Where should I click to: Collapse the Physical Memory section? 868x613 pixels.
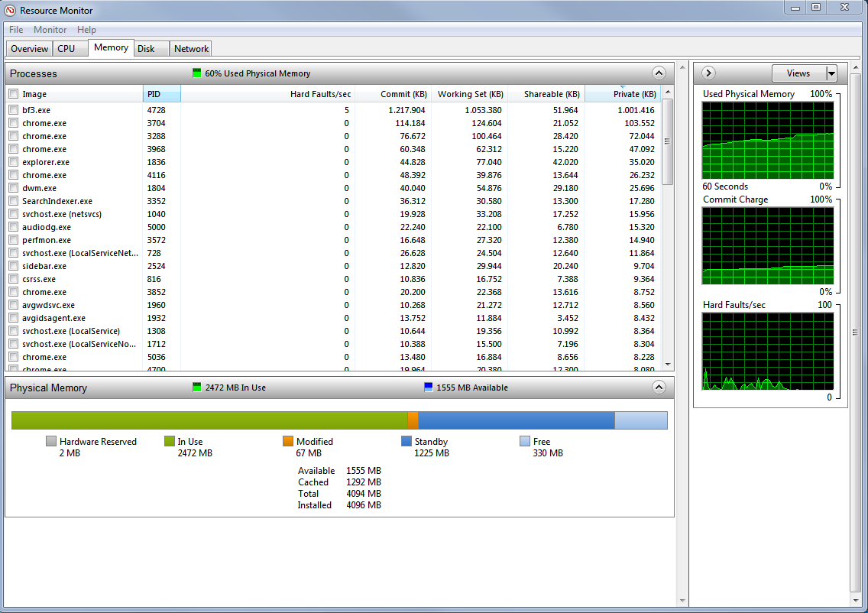pyautogui.click(x=659, y=387)
